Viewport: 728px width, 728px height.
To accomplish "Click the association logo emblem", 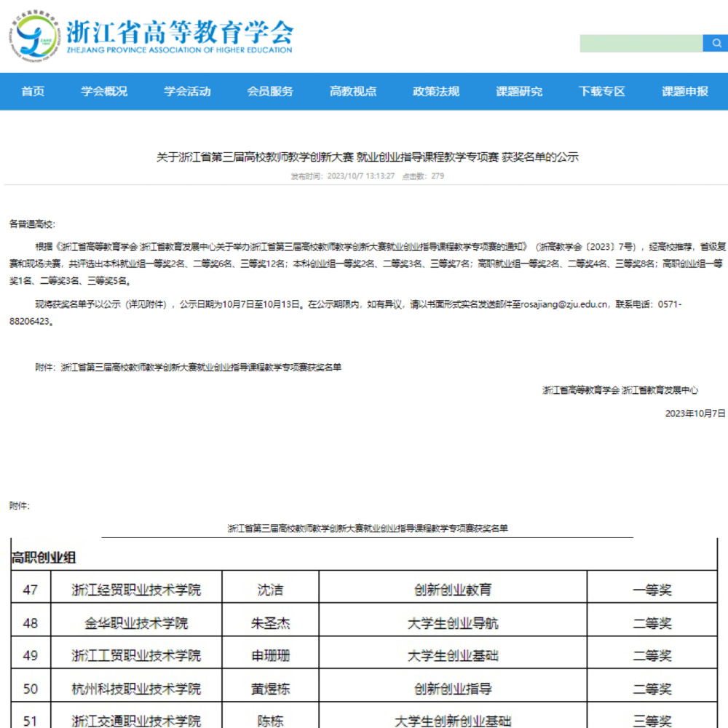I will [x=35, y=35].
